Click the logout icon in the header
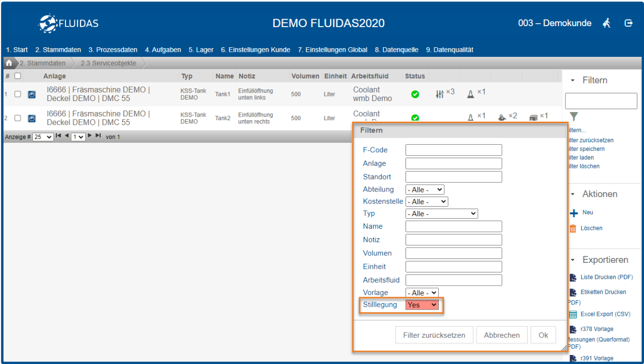The height and width of the screenshot is (364, 644). point(628,23)
